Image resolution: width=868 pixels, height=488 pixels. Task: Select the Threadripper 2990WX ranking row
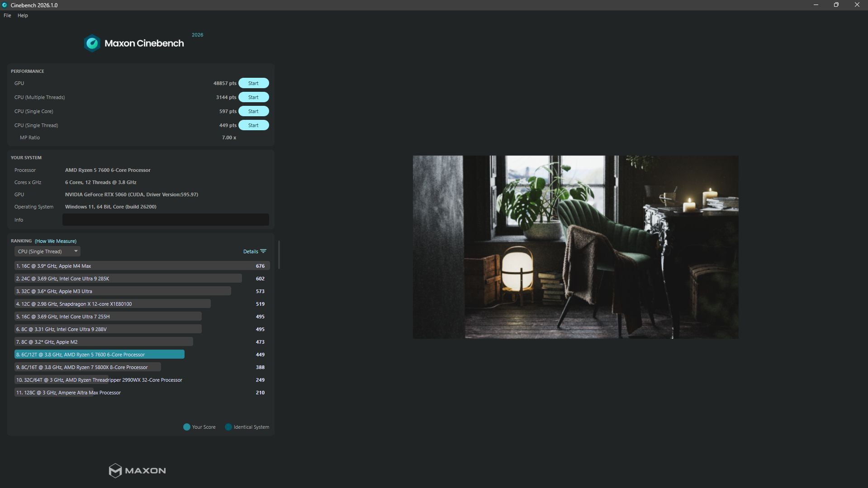click(142, 380)
